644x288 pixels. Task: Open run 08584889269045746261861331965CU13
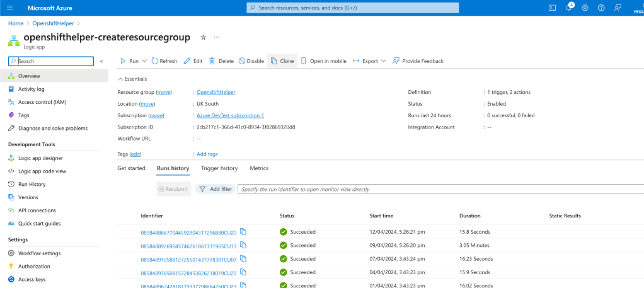point(188,246)
